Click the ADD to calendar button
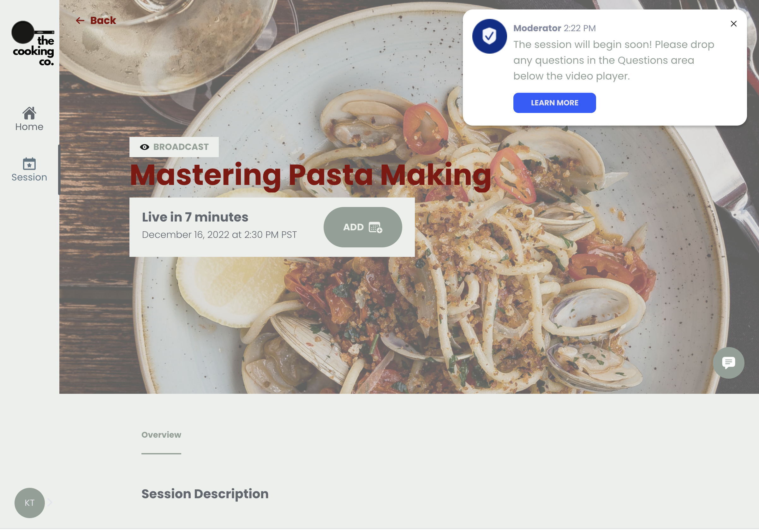 click(x=363, y=227)
